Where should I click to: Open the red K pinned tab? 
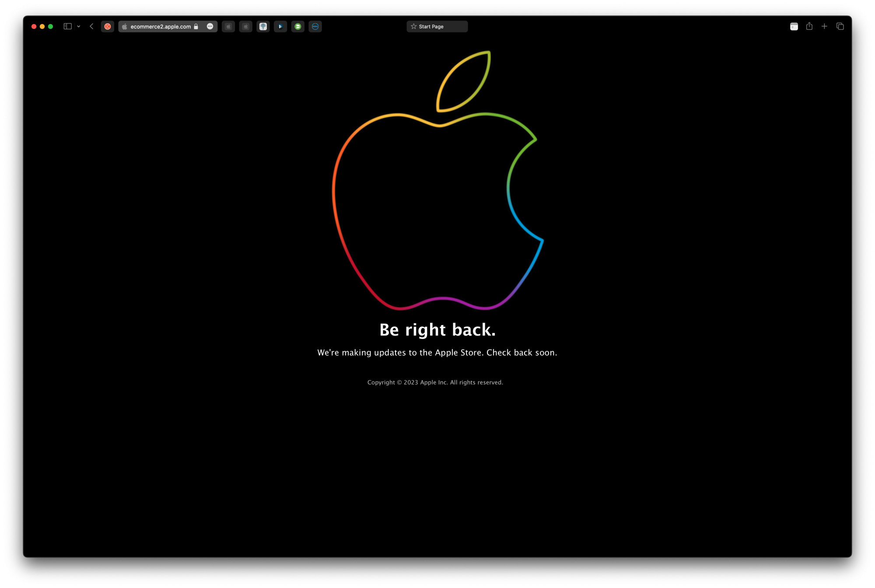pos(108,27)
